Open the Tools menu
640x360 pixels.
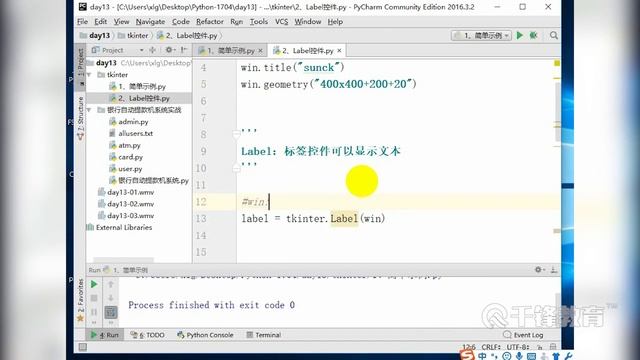coord(259,22)
